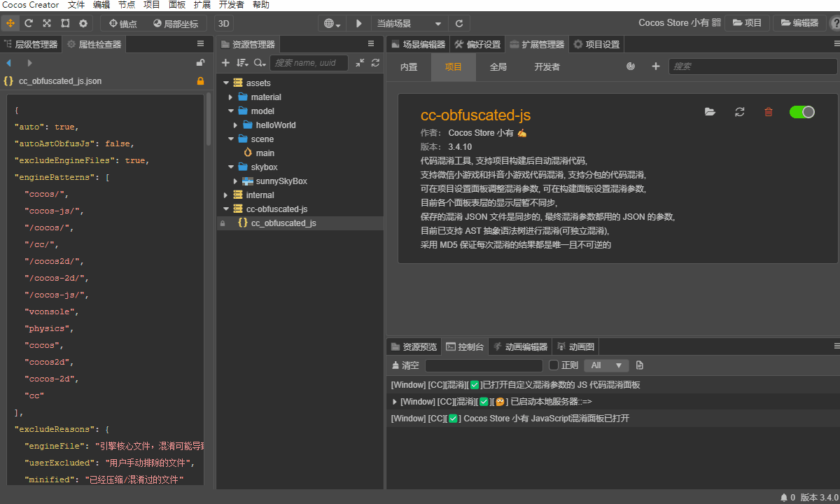Collapse the assets root folder

[x=226, y=83]
